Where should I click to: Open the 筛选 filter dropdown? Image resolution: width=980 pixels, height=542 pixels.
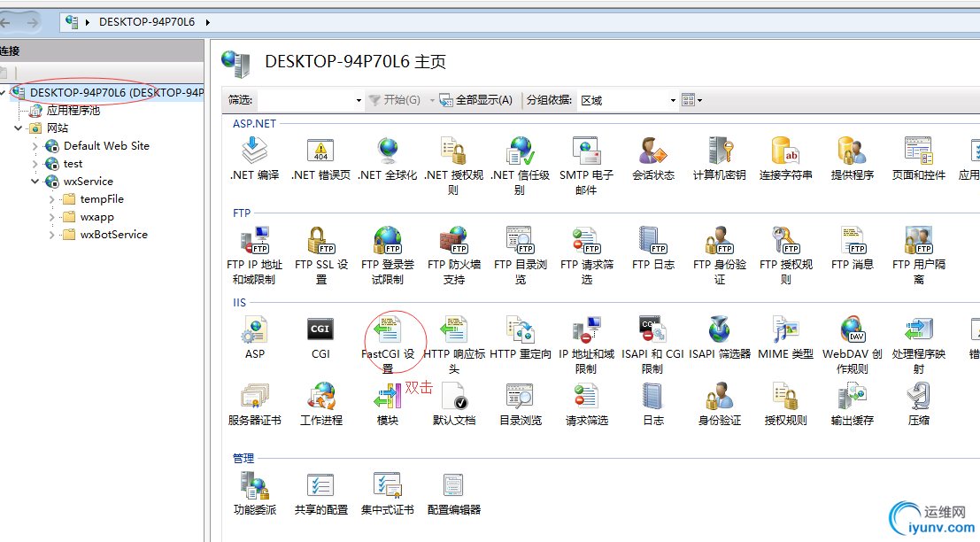(x=359, y=100)
